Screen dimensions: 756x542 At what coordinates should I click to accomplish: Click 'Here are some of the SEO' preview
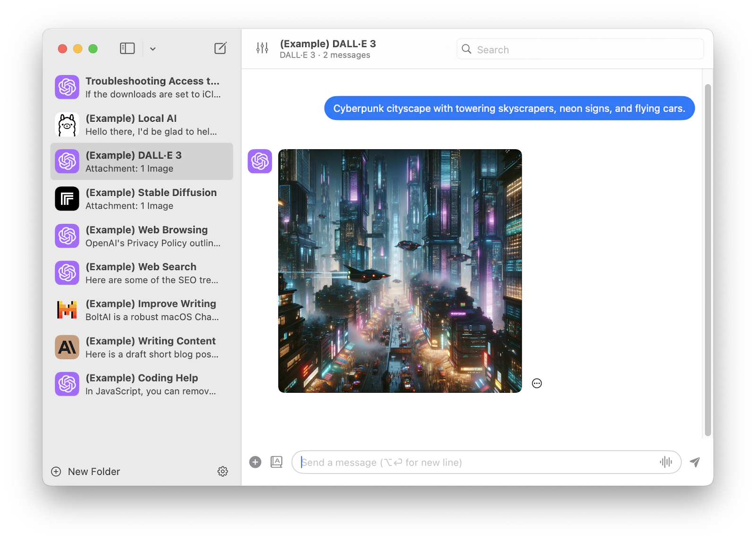(x=152, y=280)
